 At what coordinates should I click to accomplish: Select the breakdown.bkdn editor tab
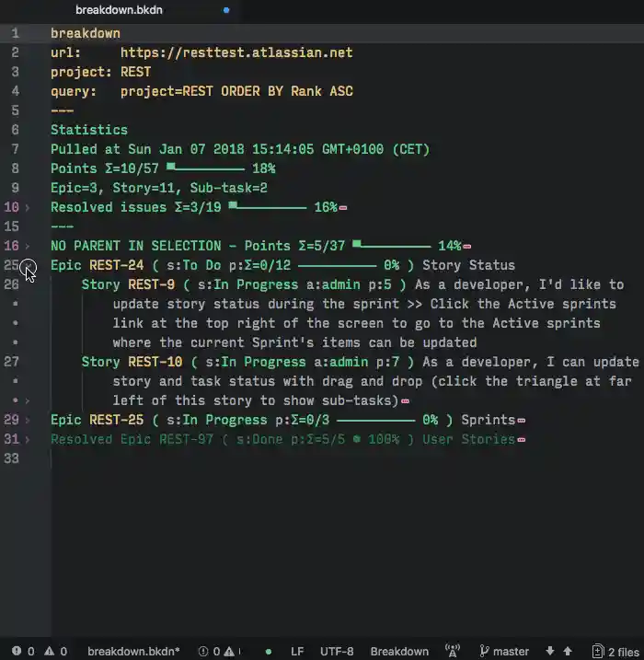(x=119, y=10)
